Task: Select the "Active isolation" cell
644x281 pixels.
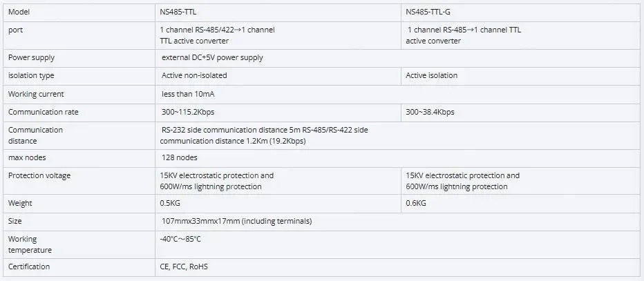Action: point(431,75)
